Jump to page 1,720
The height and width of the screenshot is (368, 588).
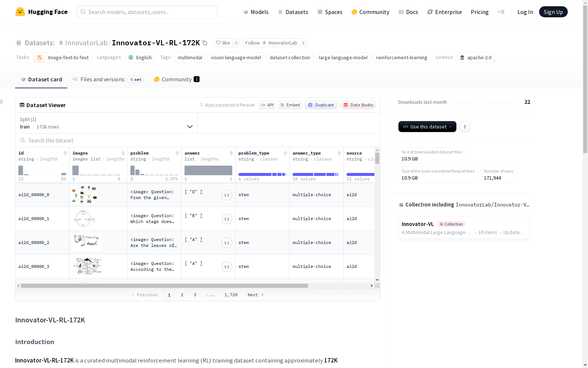pyautogui.click(x=231, y=295)
